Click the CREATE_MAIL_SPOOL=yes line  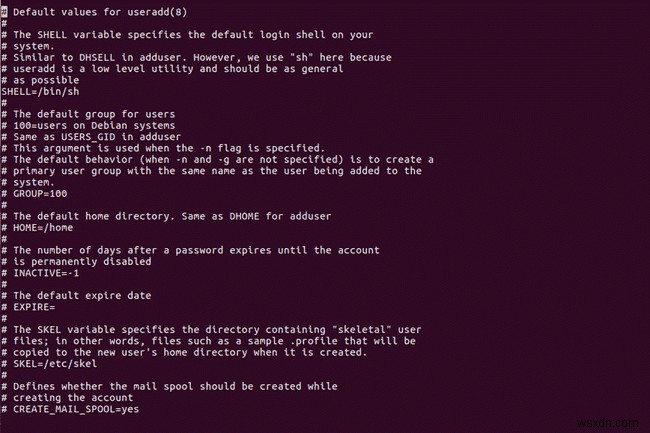[x=80, y=409]
